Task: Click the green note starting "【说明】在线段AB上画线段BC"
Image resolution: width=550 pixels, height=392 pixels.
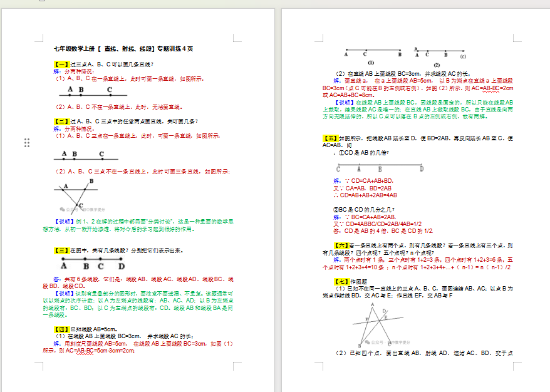Action: [418, 110]
